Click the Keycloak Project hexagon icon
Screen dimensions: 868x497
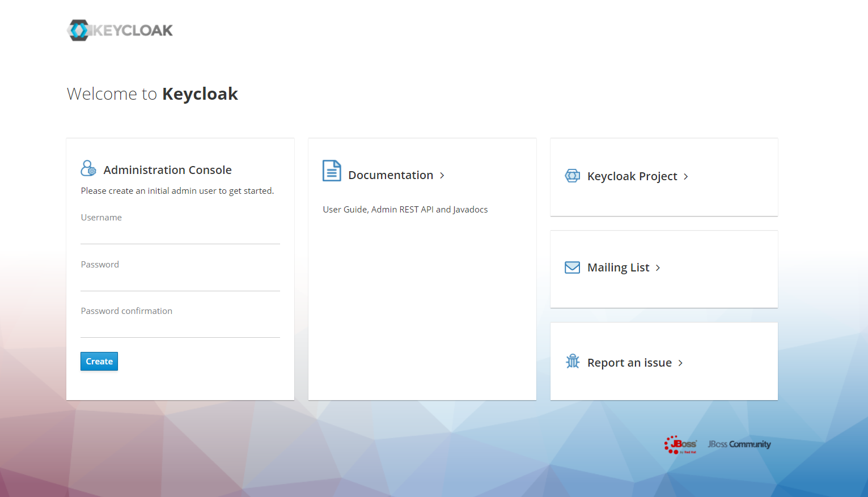(x=573, y=176)
